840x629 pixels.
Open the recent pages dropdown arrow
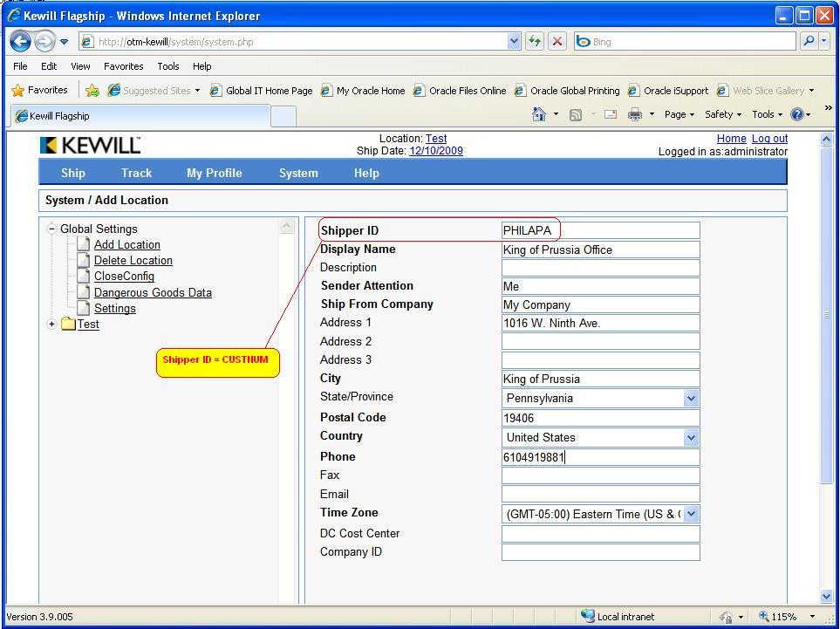pyautogui.click(x=65, y=41)
